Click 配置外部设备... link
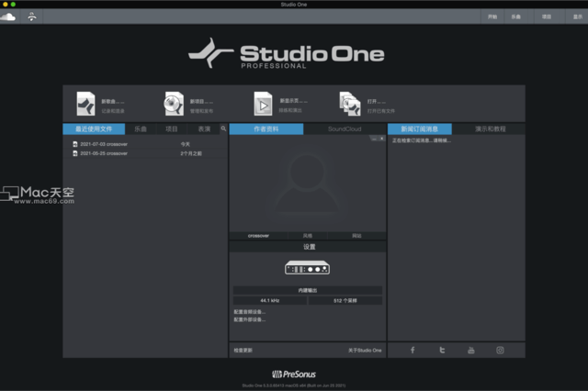The width and height of the screenshot is (588, 391). click(249, 319)
